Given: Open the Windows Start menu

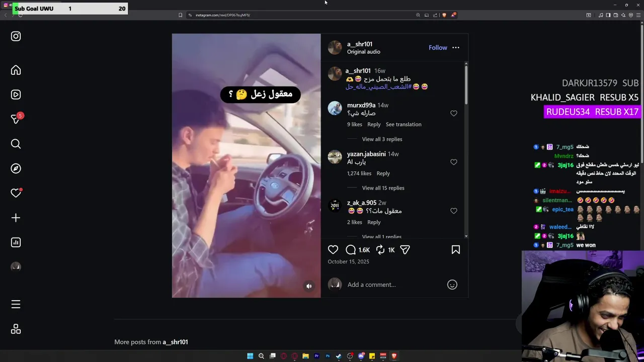Looking at the screenshot, I should pyautogui.click(x=250, y=356).
